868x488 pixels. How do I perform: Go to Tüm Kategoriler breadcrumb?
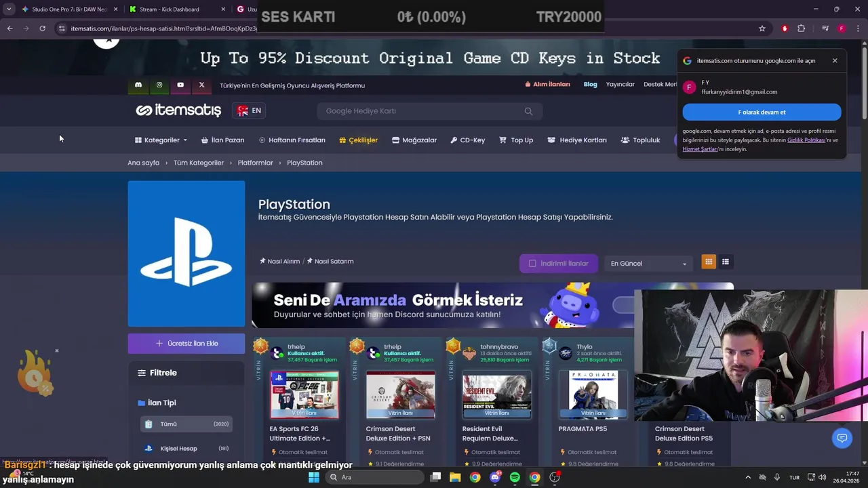[x=199, y=163]
